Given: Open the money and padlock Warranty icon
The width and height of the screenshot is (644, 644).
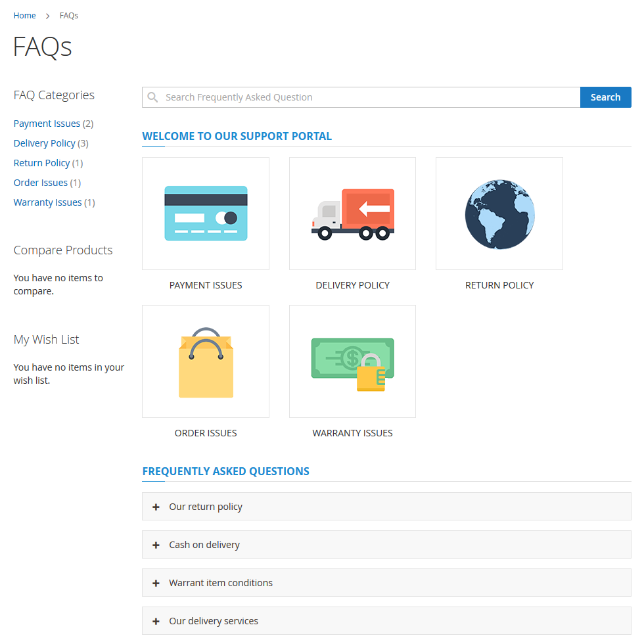Looking at the screenshot, I should pos(352,361).
